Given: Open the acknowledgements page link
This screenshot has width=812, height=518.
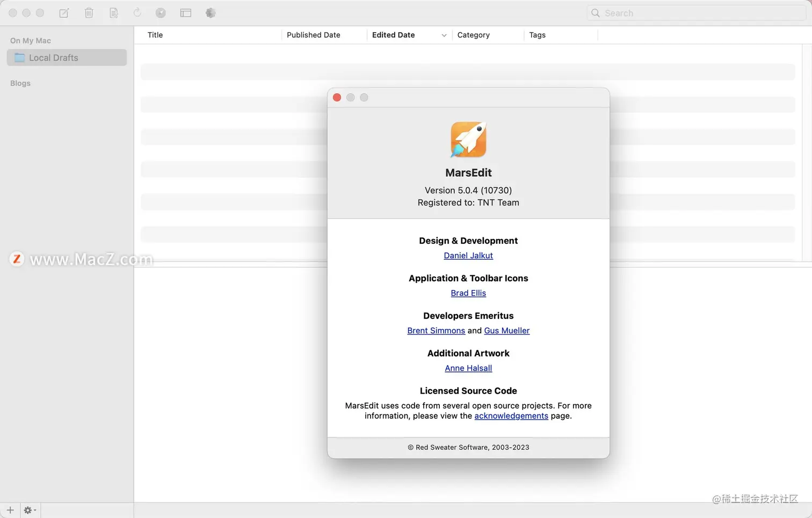Looking at the screenshot, I should tap(511, 416).
